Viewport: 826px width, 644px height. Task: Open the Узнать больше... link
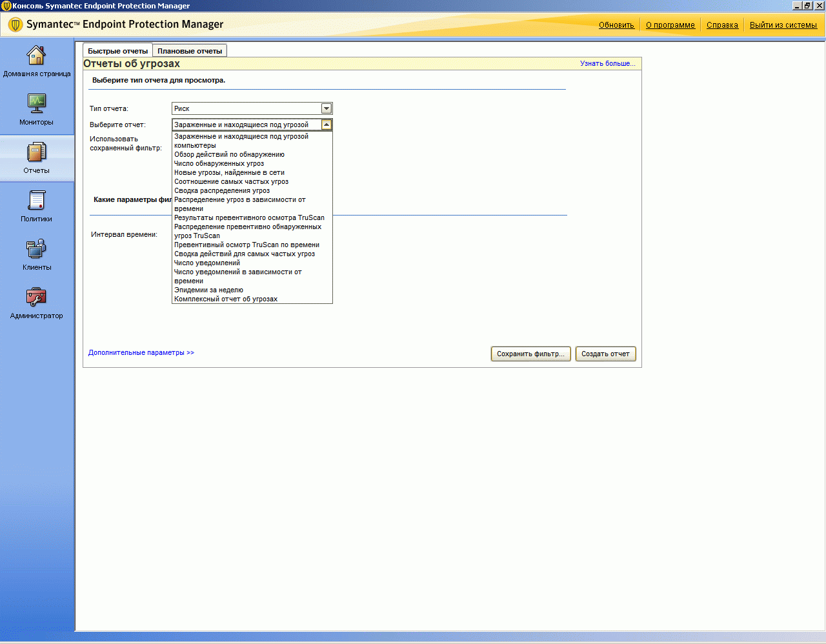click(607, 63)
